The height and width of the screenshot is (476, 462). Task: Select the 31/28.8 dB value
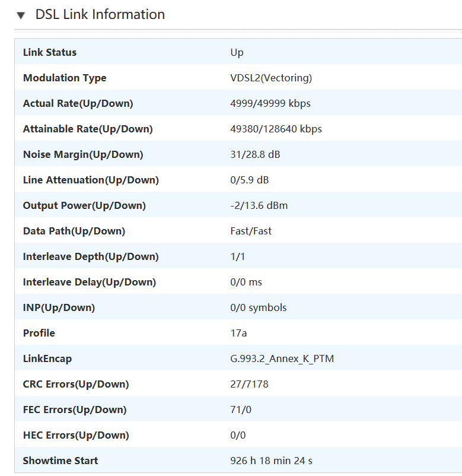pyautogui.click(x=255, y=154)
